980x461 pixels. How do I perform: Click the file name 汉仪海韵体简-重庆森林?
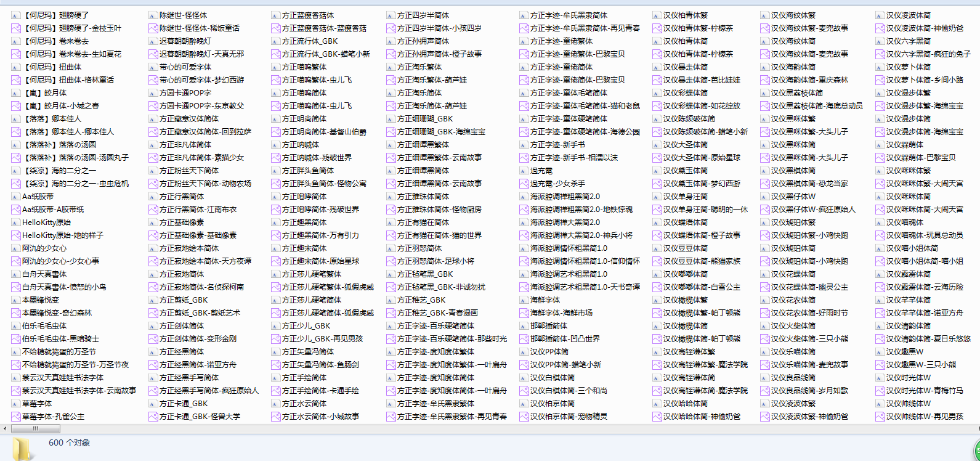[809, 80]
